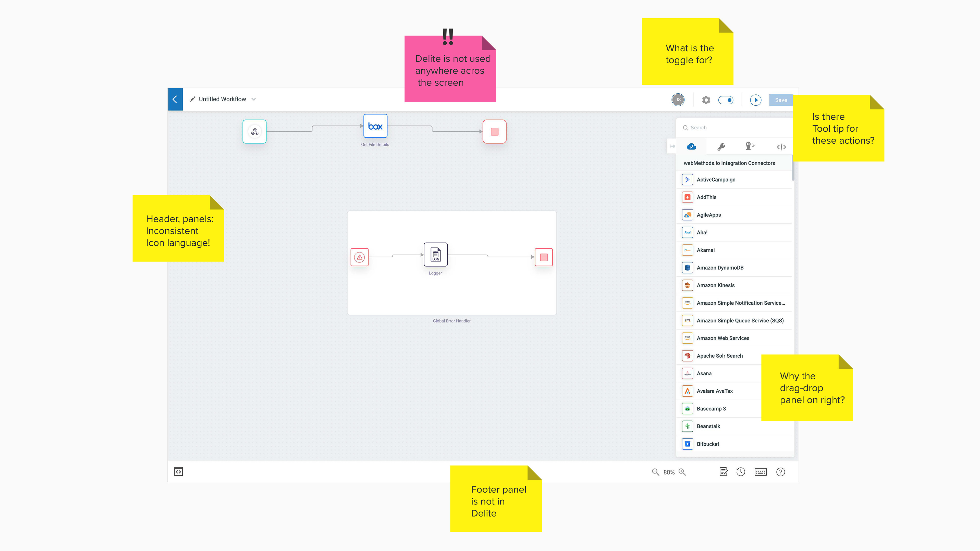Toggle the workflow active switch
This screenshot has height=551, width=980.
pyautogui.click(x=726, y=100)
